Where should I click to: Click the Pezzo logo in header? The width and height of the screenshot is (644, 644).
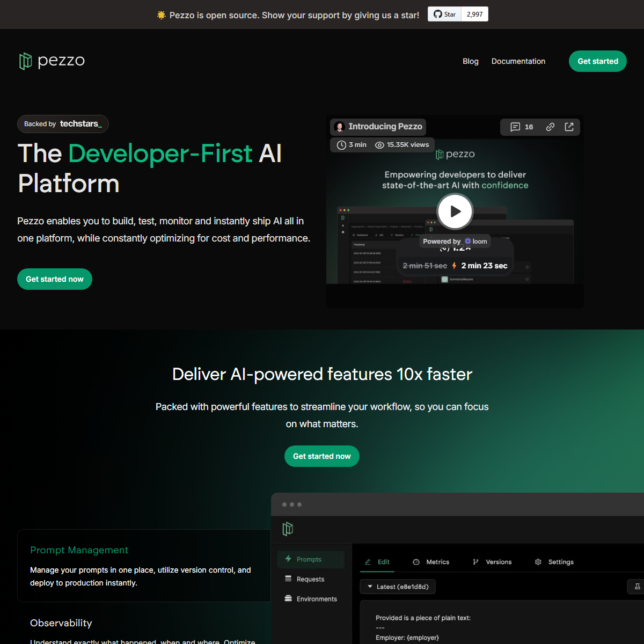tap(52, 61)
